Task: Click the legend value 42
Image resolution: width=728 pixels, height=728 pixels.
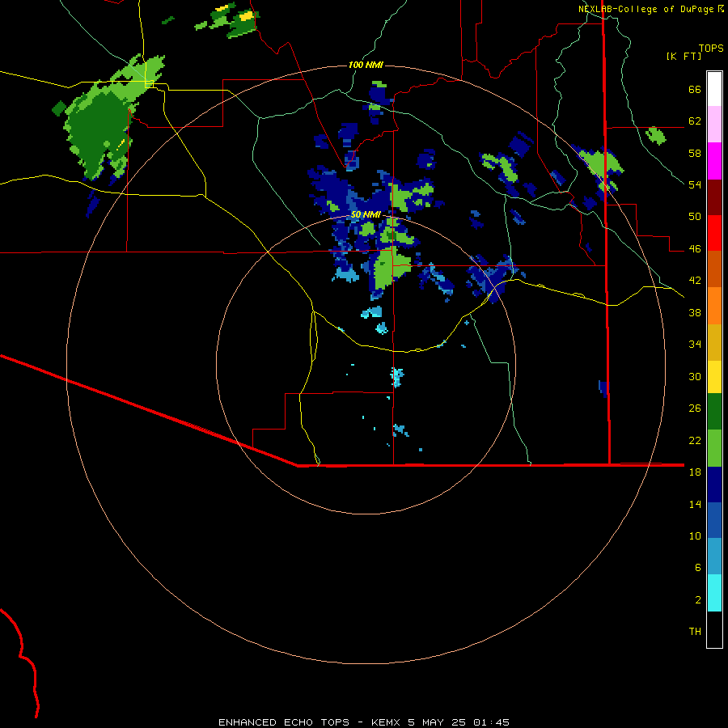Action: [695, 281]
